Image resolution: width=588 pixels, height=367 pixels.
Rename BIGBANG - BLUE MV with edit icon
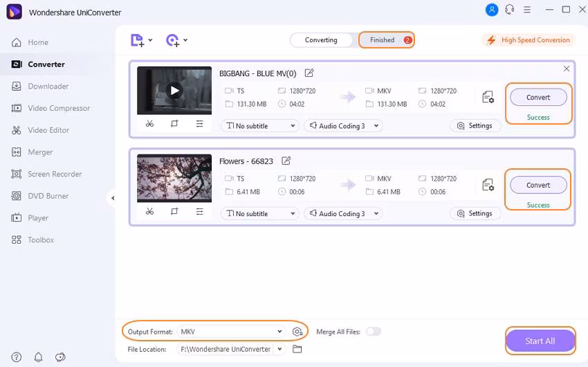pyautogui.click(x=309, y=73)
